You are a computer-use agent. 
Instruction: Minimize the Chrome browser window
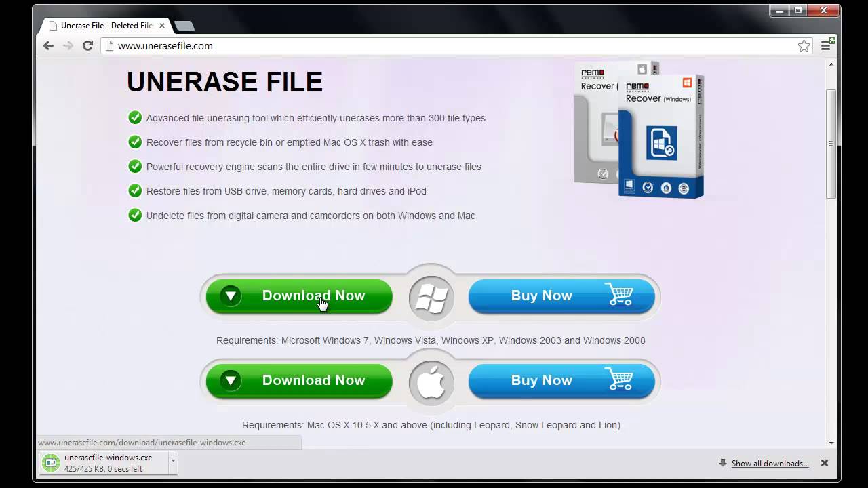point(780,9)
